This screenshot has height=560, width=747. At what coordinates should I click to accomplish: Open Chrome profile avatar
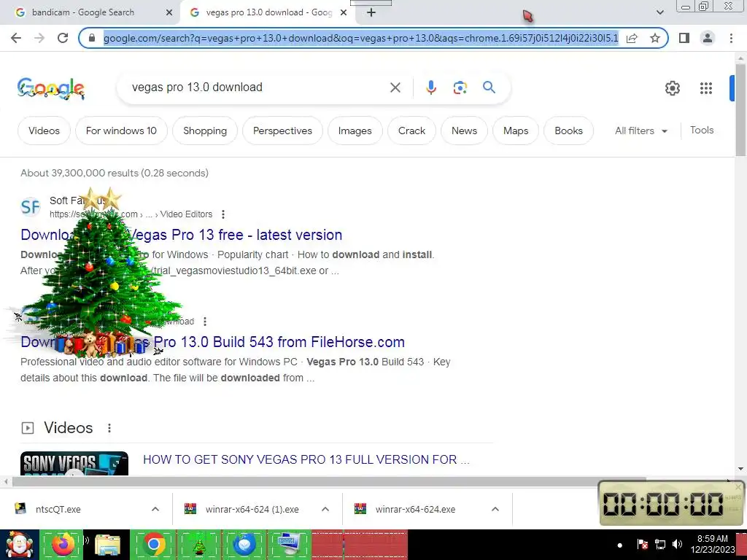708,38
